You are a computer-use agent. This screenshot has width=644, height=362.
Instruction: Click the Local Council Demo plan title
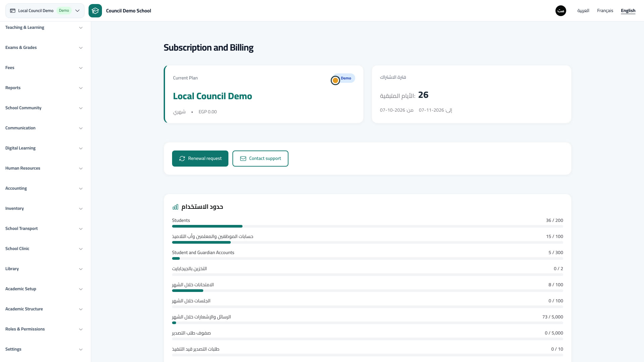click(212, 96)
